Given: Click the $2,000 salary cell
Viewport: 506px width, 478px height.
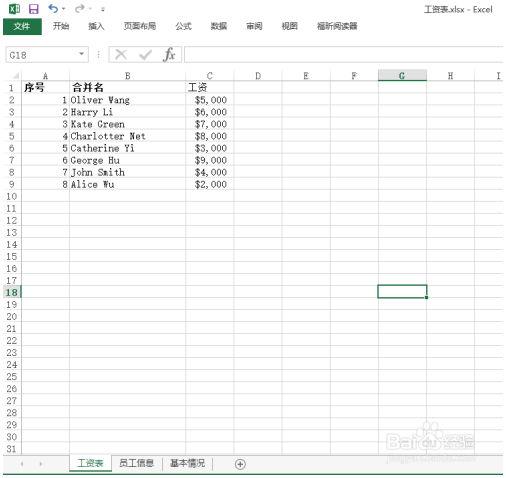Looking at the screenshot, I should point(210,184).
